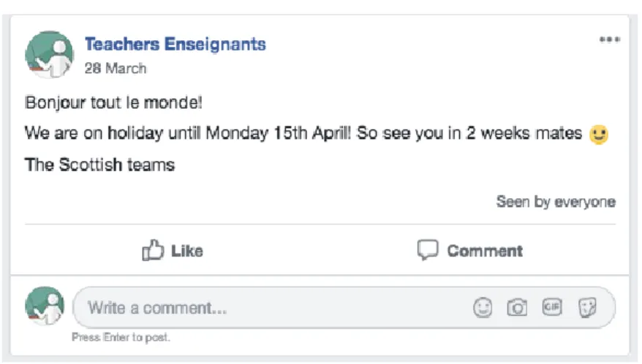This screenshot has height=364, width=642.
Task: Click the smiling emoji in the post
Action: coord(599,134)
